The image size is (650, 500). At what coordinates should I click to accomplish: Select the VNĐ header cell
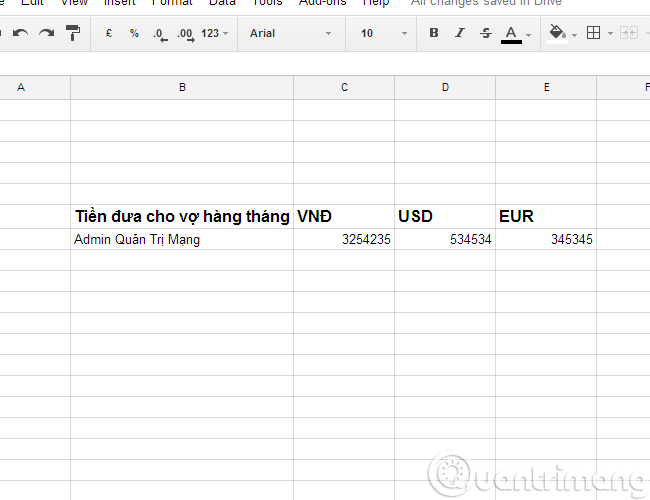click(344, 216)
